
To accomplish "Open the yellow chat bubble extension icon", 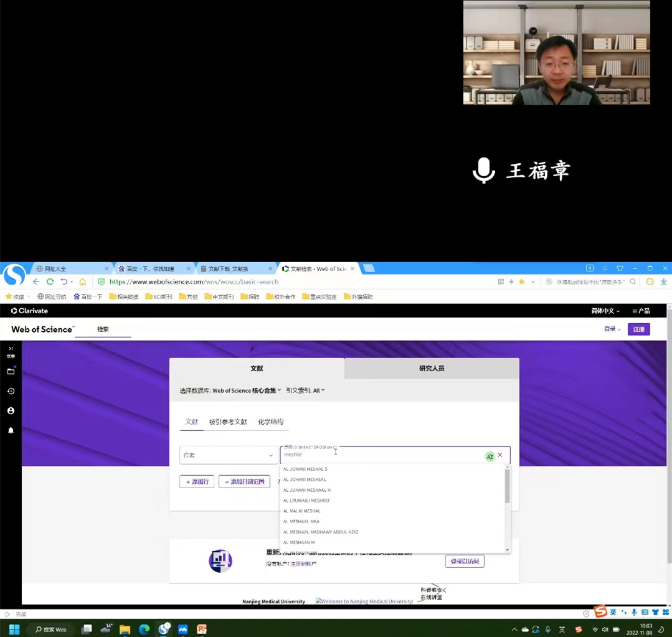I will pos(650,281).
